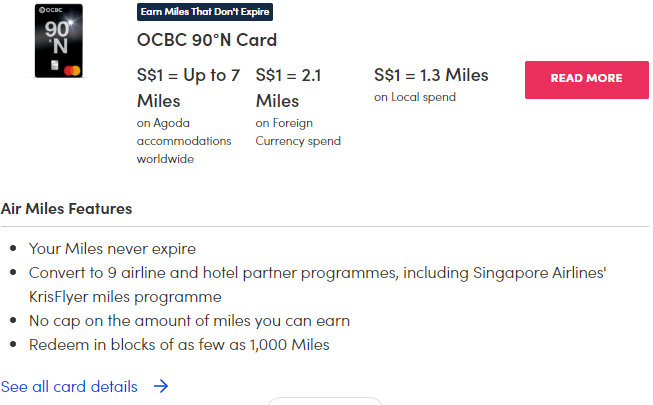The image size is (653, 405).
Task: Click the arrow icon beside See all card details
Action: click(x=161, y=386)
